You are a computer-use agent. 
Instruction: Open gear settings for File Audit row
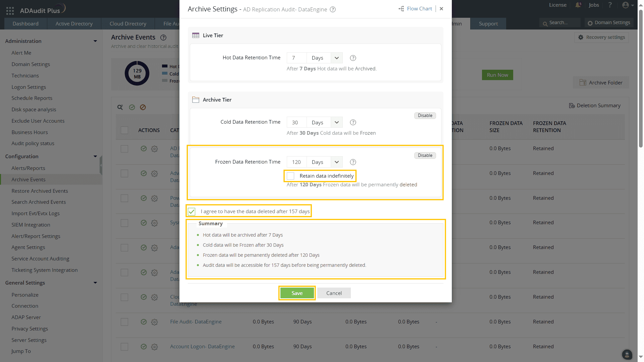154,322
